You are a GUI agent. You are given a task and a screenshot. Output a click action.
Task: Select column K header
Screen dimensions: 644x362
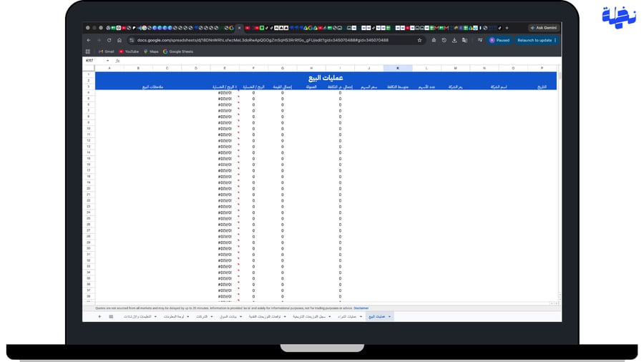[398, 68]
